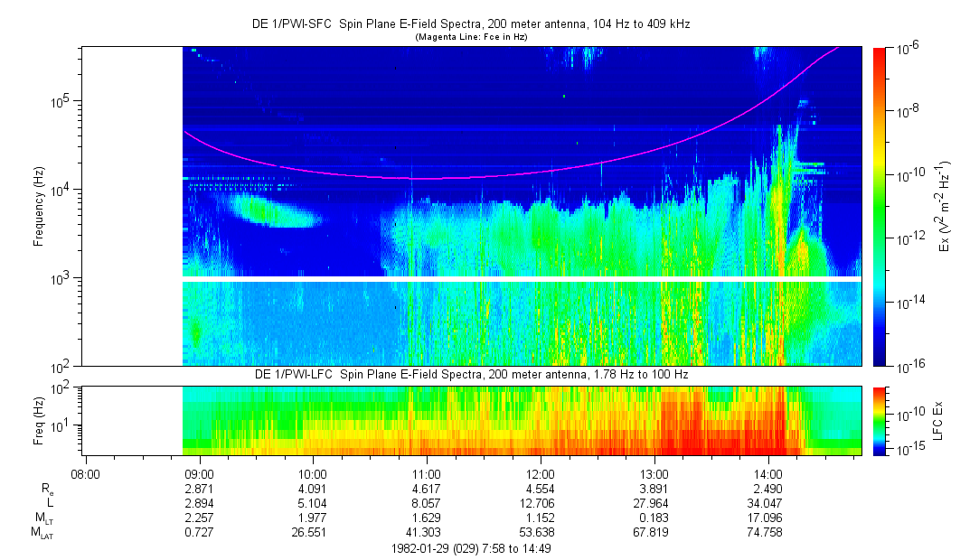The image size is (979, 560).
Task: Click MLAT value 26.551
Action: click(x=310, y=532)
